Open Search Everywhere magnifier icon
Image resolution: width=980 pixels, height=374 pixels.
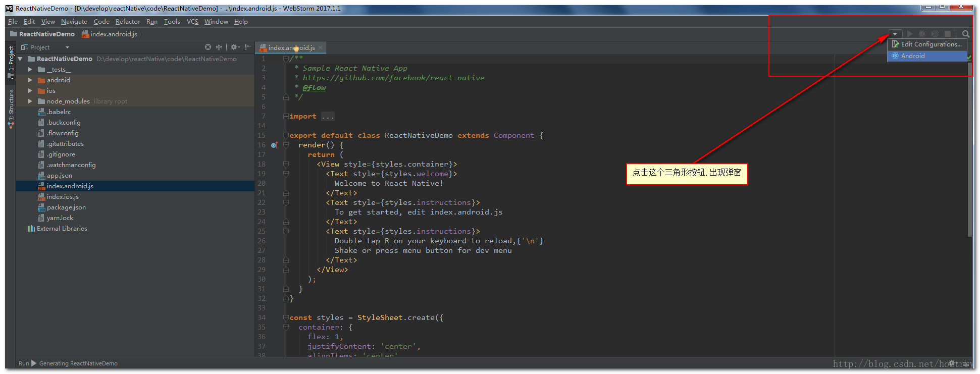(x=965, y=34)
